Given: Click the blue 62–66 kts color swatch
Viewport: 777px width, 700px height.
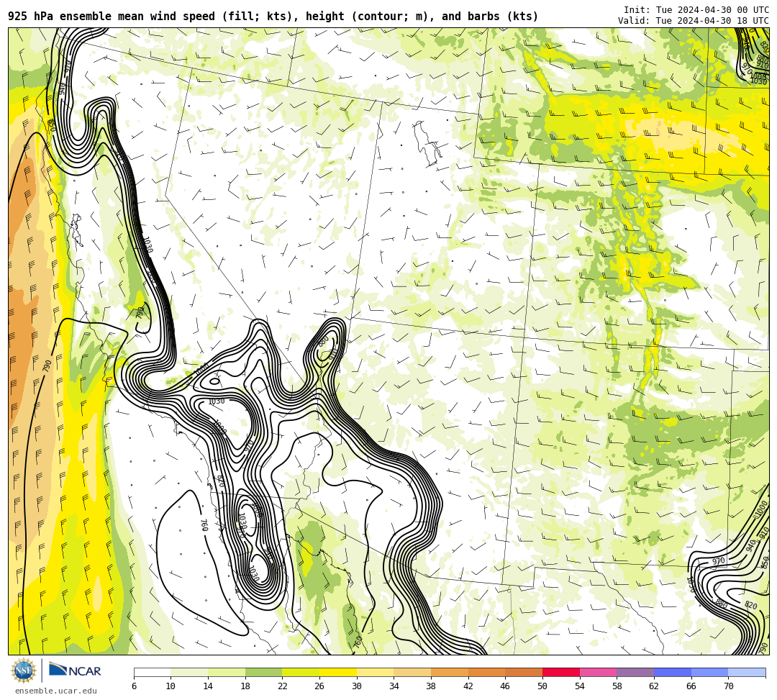Looking at the screenshot, I should point(673,672).
